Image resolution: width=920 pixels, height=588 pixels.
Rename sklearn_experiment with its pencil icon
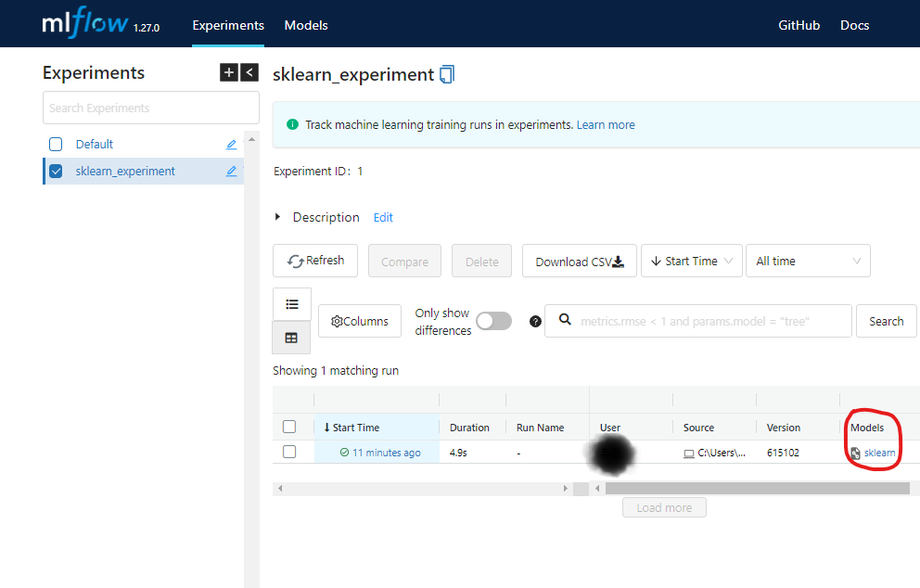click(x=231, y=172)
